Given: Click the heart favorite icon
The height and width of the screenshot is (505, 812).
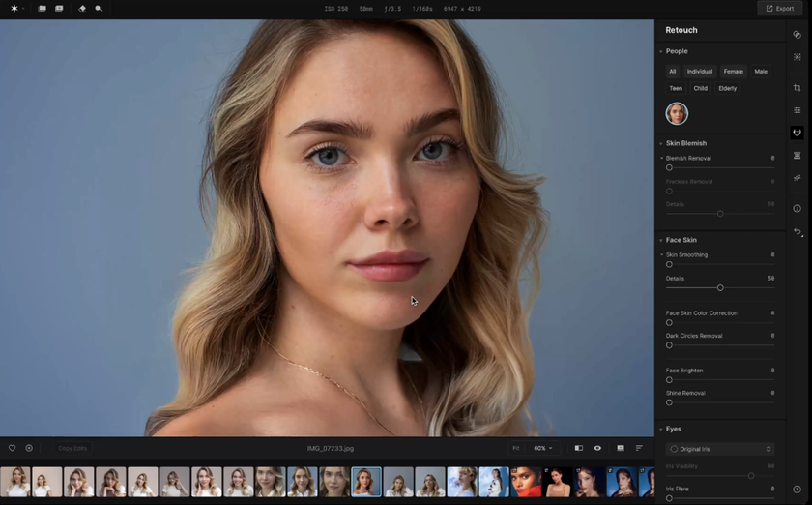Looking at the screenshot, I should pos(12,448).
